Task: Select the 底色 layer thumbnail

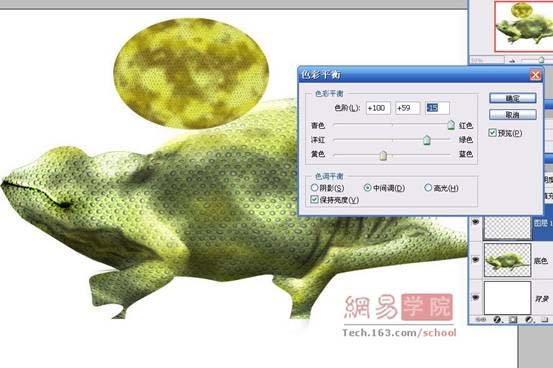Action: click(508, 260)
